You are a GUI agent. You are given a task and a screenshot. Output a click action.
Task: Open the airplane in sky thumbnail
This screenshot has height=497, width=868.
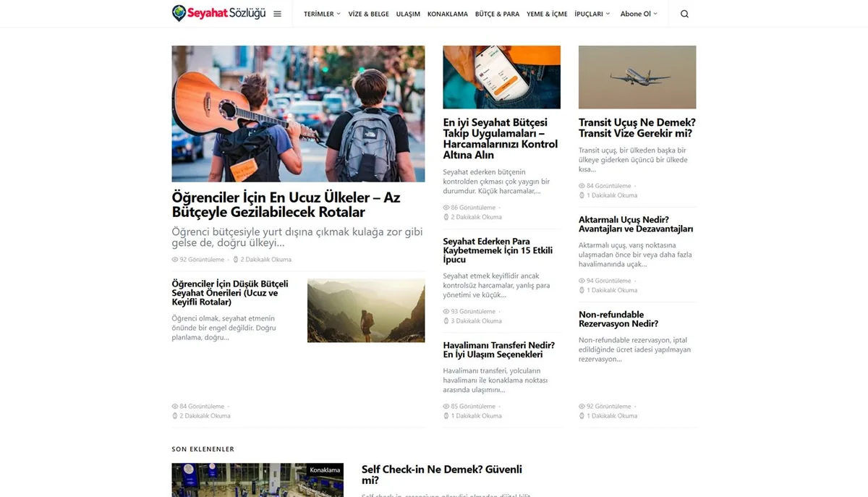tap(637, 77)
